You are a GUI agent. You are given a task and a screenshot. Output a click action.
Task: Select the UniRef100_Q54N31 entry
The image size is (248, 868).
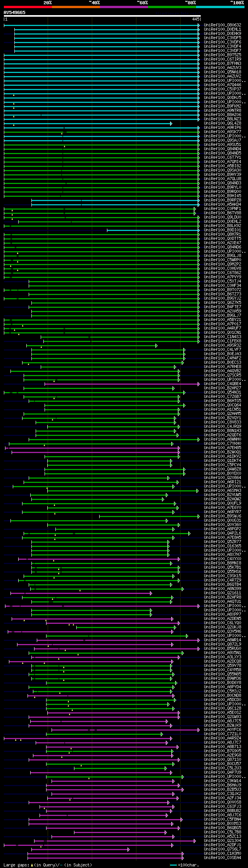point(222,392)
